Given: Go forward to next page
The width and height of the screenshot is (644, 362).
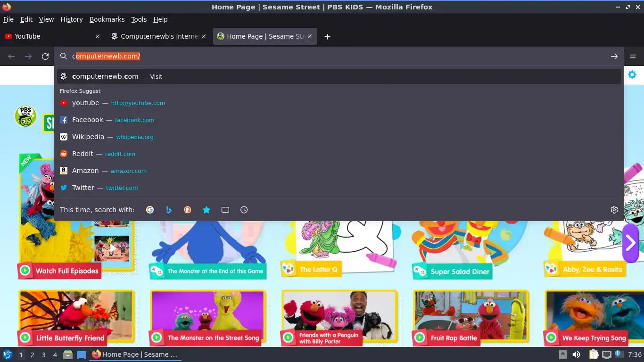Looking at the screenshot, I should 28,56.
